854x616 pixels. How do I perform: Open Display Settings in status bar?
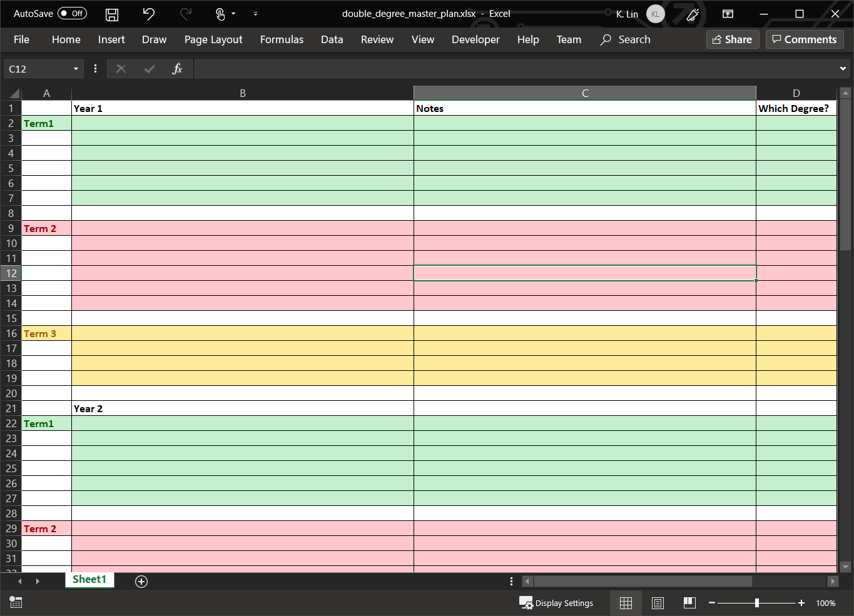click(x=556, y=603)
